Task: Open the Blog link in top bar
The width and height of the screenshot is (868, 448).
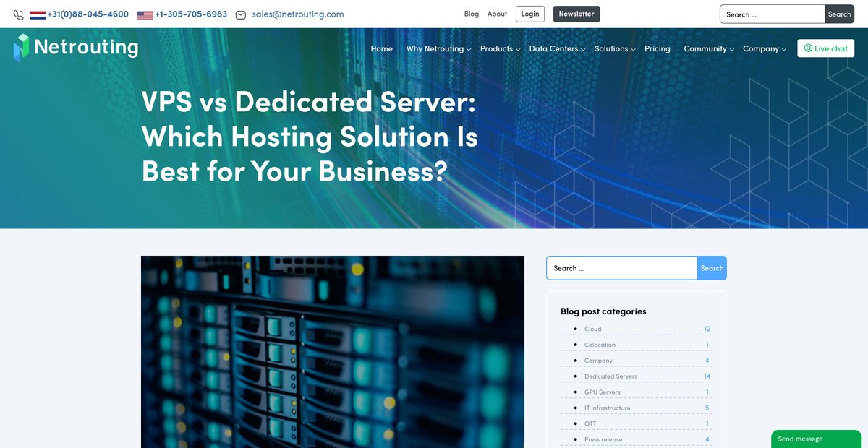Action: [472, 14]
